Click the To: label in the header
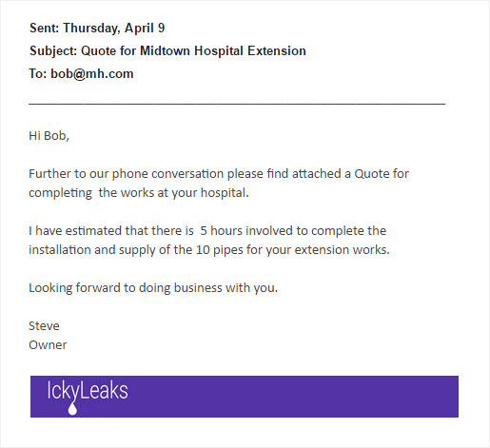 [38, 74]
